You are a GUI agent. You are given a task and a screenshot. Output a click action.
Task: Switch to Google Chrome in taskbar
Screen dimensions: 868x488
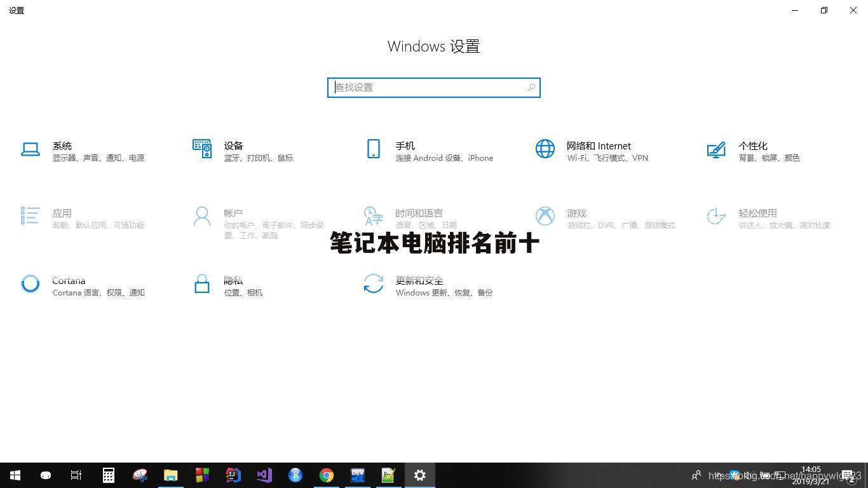point(327,475)
